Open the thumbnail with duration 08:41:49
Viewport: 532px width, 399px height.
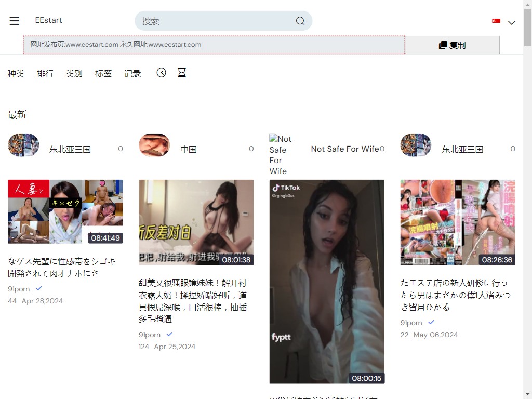point(65,212)
